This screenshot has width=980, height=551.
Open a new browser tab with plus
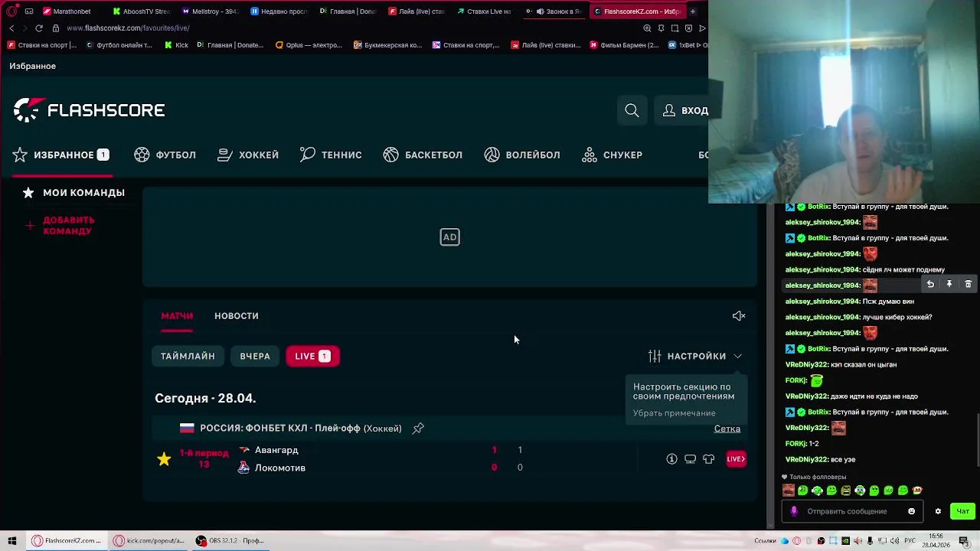tap(693, 11)
